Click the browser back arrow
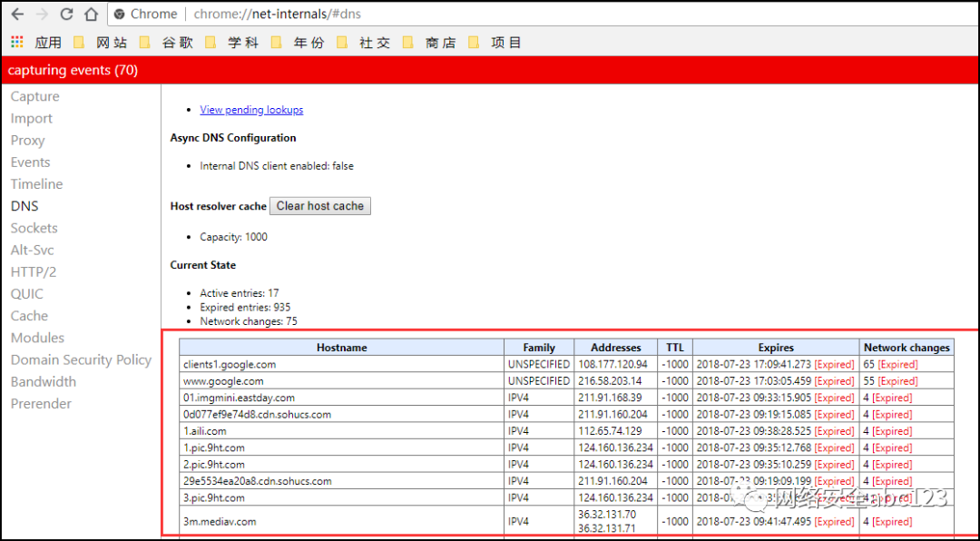 [17, 14]
